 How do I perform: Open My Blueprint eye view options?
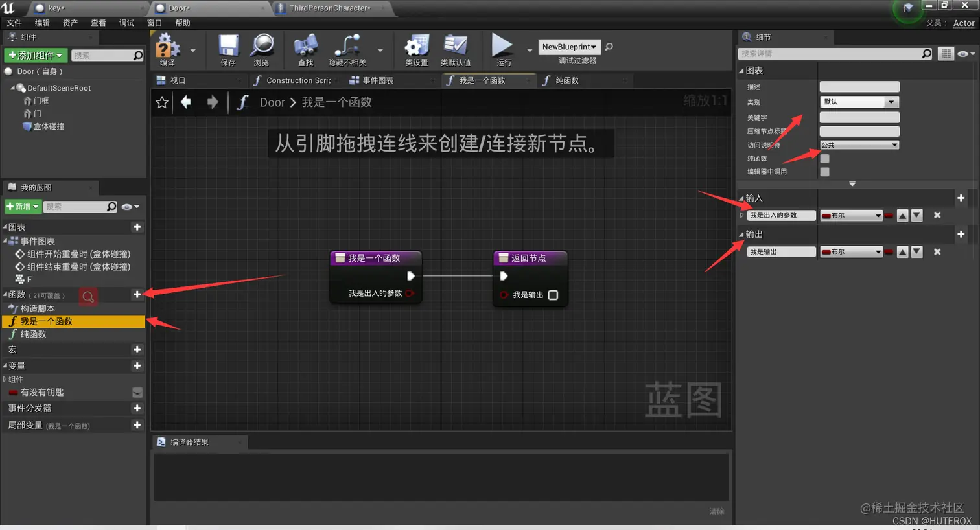click(130, 207)
